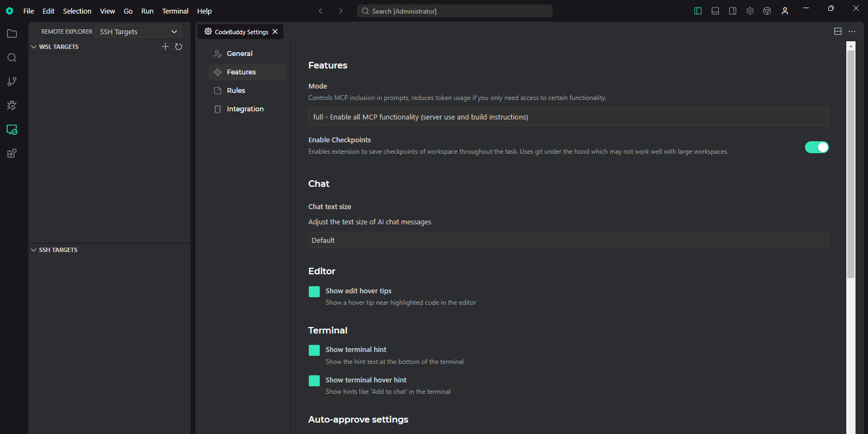
Task: Open the Terminal menu
Action: (x=175, y=11)
